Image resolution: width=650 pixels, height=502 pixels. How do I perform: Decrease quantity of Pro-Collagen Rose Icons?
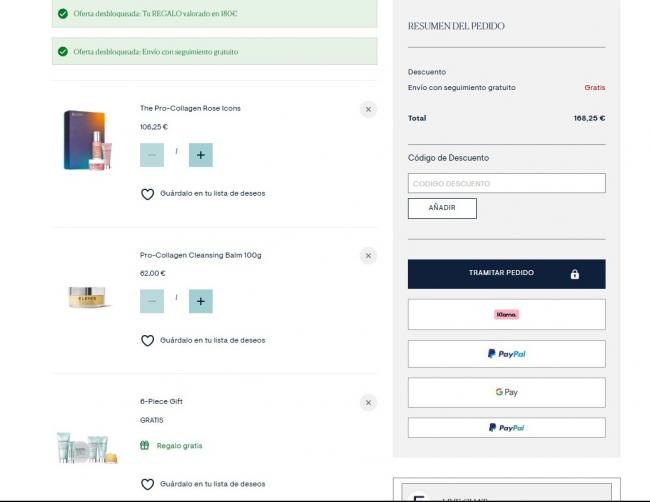(152, 155)
